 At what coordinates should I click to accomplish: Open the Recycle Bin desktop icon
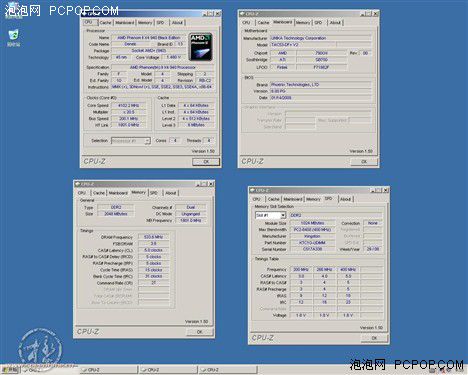point(13,37)
